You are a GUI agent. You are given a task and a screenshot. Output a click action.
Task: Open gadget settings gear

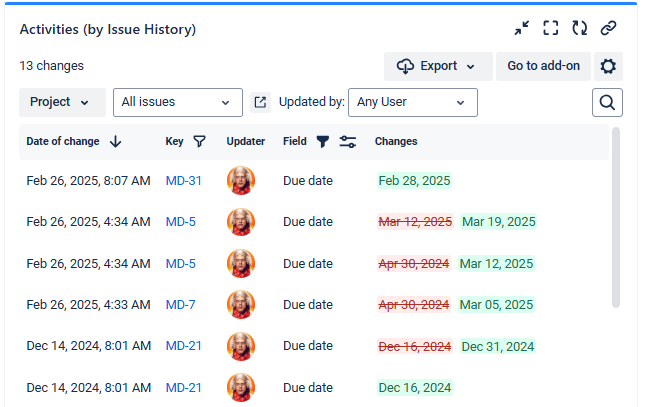608,66
